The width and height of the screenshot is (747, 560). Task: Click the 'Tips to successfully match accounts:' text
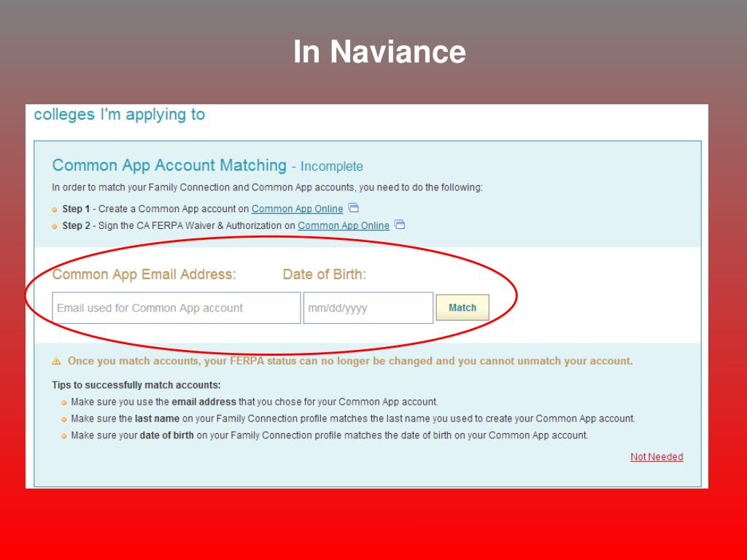coord(136,385)
